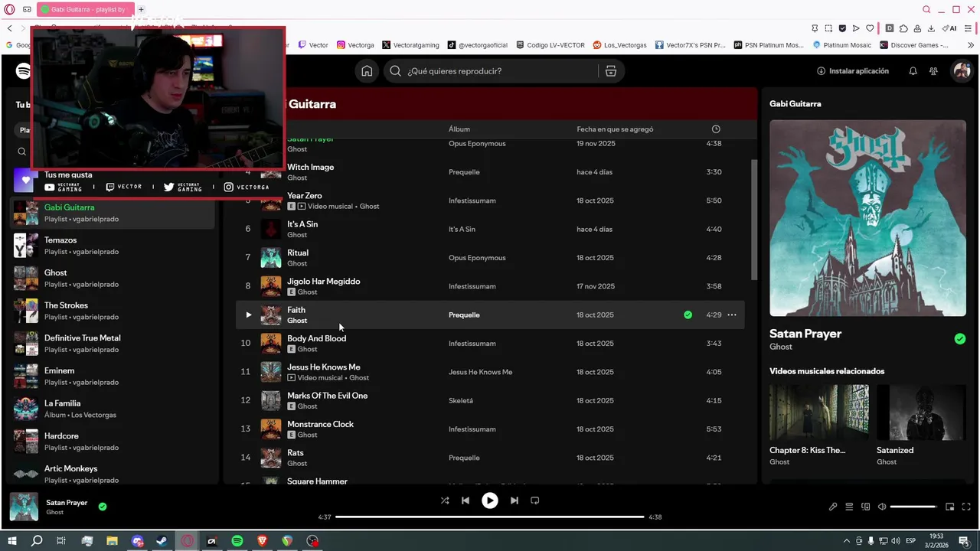Adjust the volume slider
Image resolution: width=980 pixels, height=551 pixels.
(x=913, y=507)
